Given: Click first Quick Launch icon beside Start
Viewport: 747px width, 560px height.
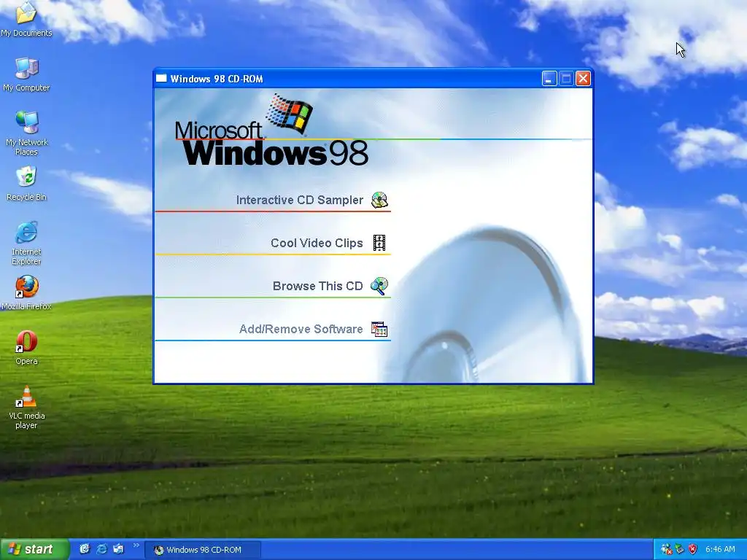Looking at the screenshot, I should coord(85,549).
